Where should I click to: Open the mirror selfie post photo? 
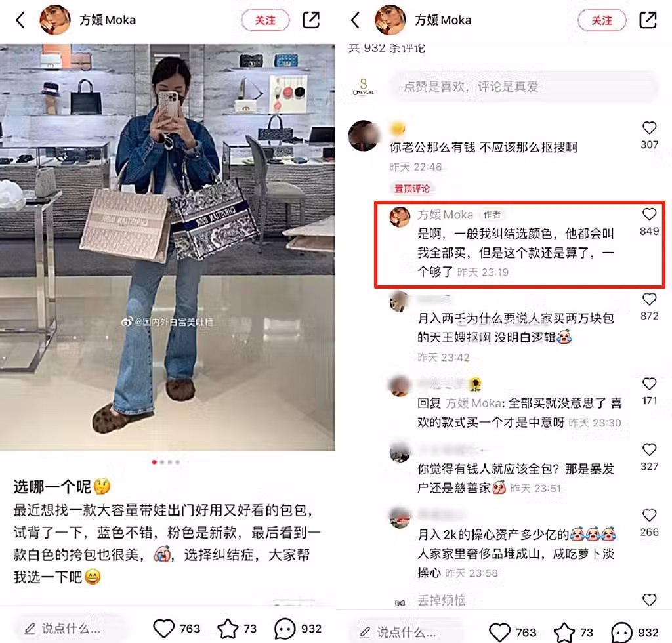coord(167,247)
